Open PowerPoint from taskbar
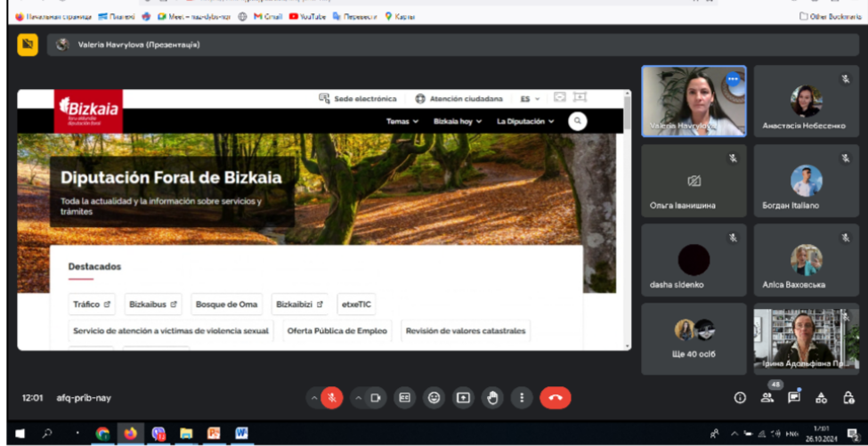868x446 pixels. coord(214,434)
